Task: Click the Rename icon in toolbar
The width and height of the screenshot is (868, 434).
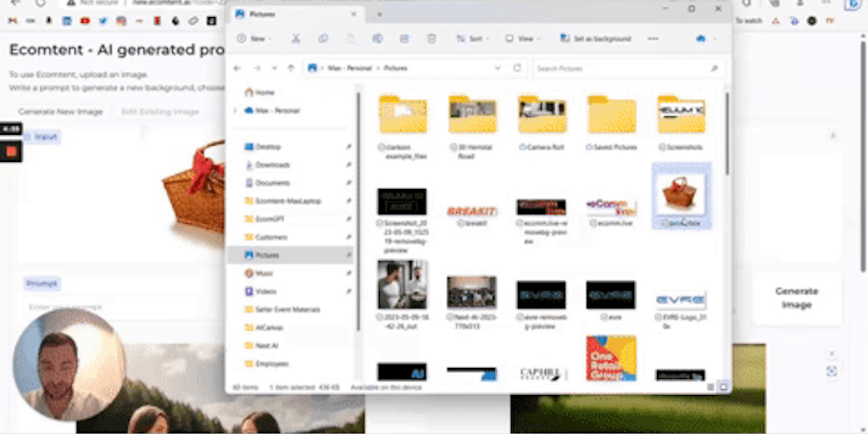Action: click(x=377, y=39)
